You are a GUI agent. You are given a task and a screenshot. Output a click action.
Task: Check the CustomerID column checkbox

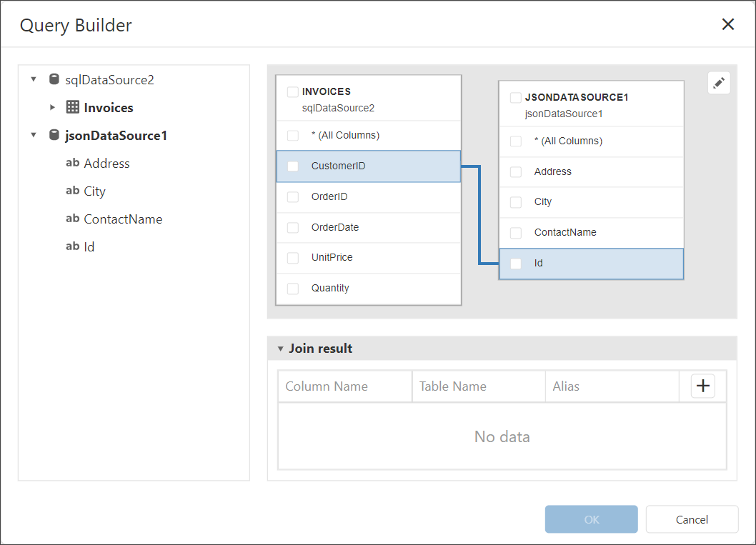pyautogui.click(x=293, y=166)
